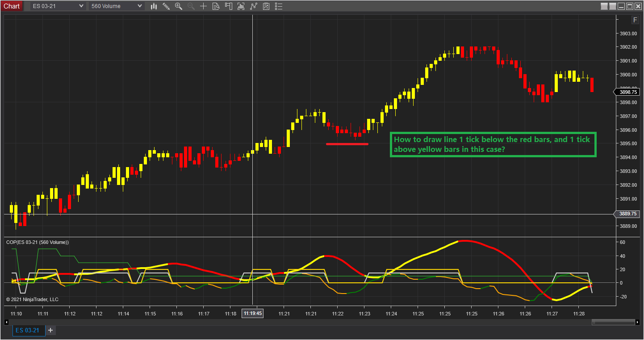Open the red Chart menu
Image resolution: width=644 pixels, height=340 pixels.
(12, 6)
